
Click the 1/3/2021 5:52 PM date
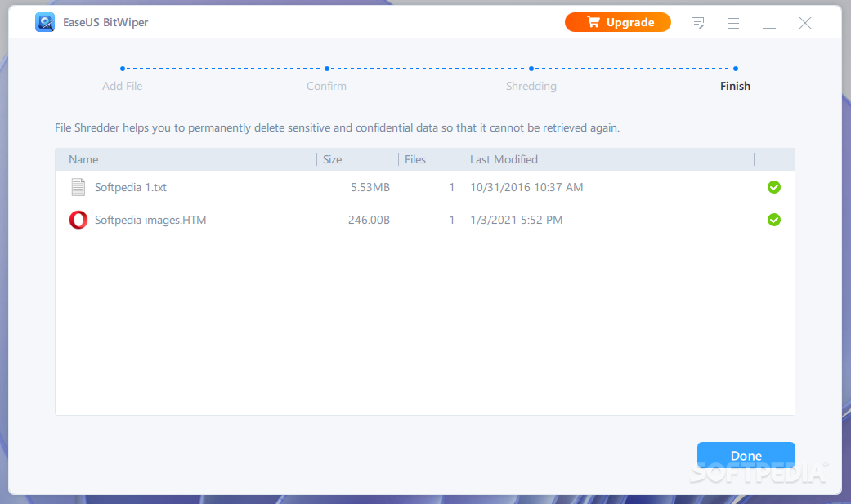pyautogui.click(x=516, y=220)
